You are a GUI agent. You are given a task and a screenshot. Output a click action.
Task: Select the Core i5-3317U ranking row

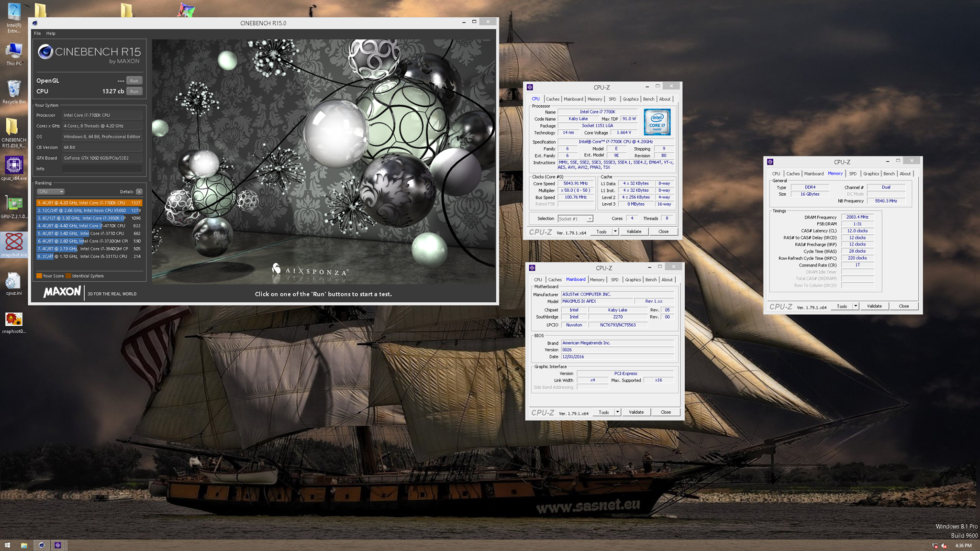[89, 256]
